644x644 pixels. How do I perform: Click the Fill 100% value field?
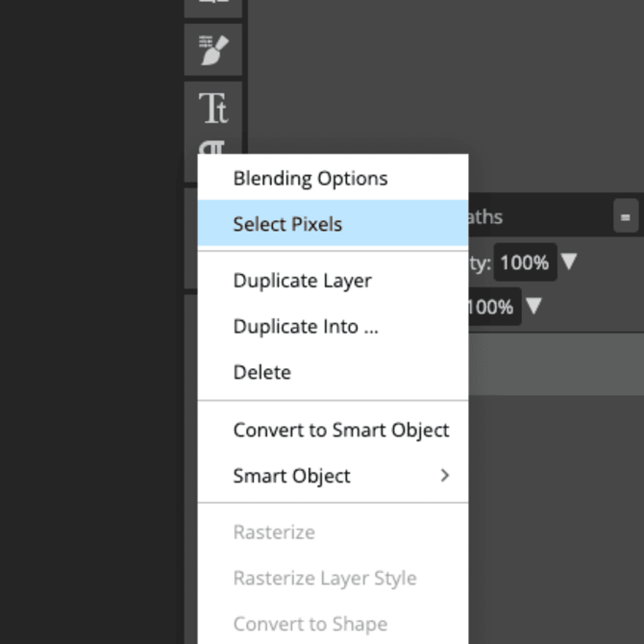pos(493,307)
